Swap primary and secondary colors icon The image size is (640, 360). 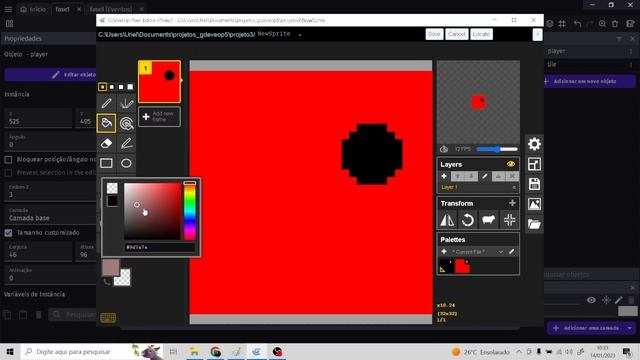pos(107,282)
